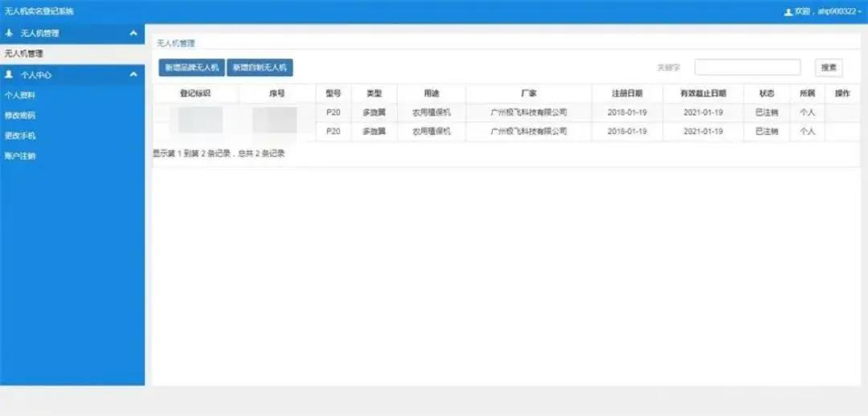Focus the 关键字 keyword input field
This screenshot has width=868, height=416.
(x=747, y=68)
